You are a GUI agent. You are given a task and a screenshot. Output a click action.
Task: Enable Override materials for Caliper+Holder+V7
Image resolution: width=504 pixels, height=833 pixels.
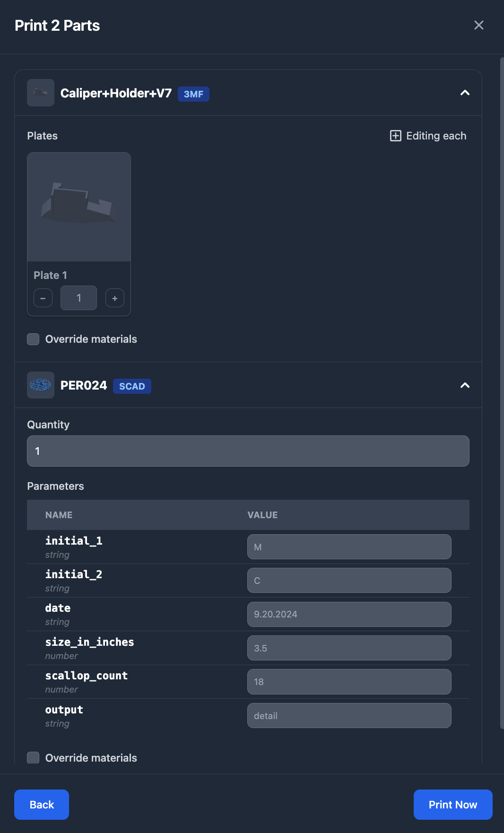tap(33, 339)
